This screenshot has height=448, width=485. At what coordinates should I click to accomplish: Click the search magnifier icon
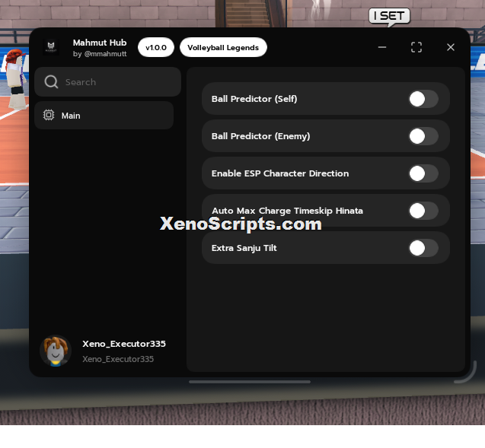51,82
